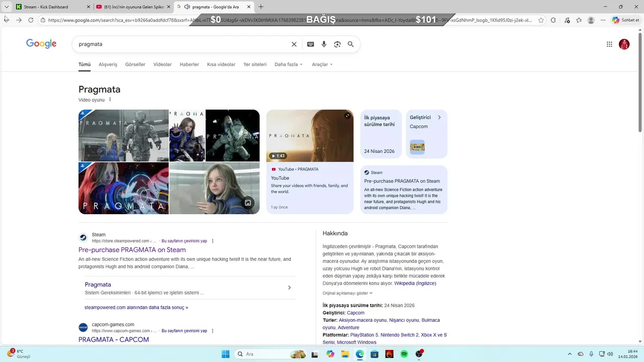The height and width of the screenshot is (362, 644).
Task: Expand Orijinal açıklamayı göster
Action: click(348, 293)
